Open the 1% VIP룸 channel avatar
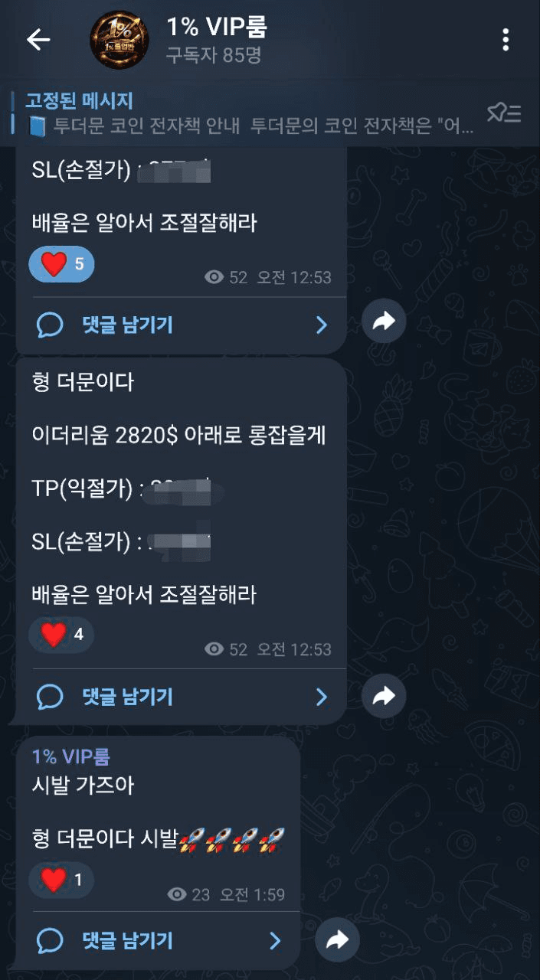 [x=119, y=40]
